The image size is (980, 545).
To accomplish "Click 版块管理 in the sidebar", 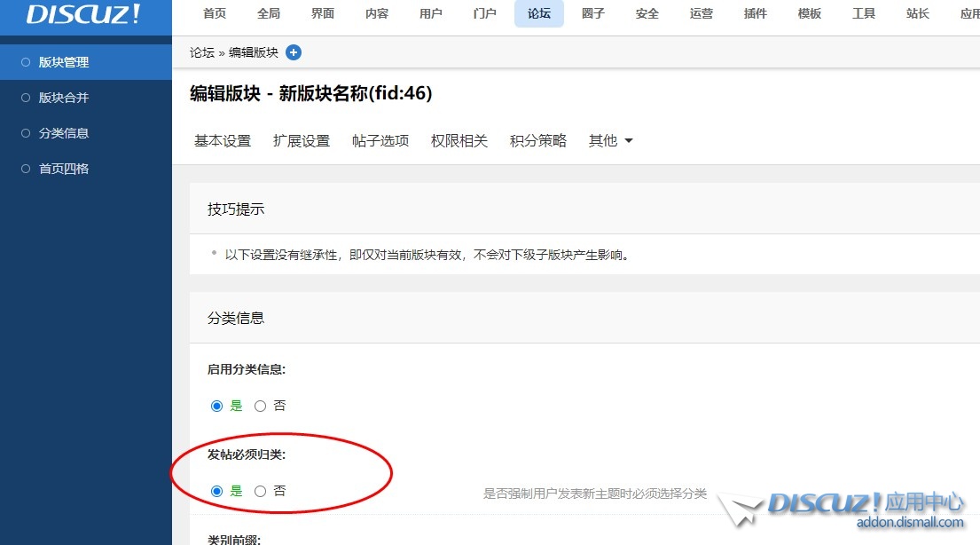I will pyautogui.click(x=64, y=62).
